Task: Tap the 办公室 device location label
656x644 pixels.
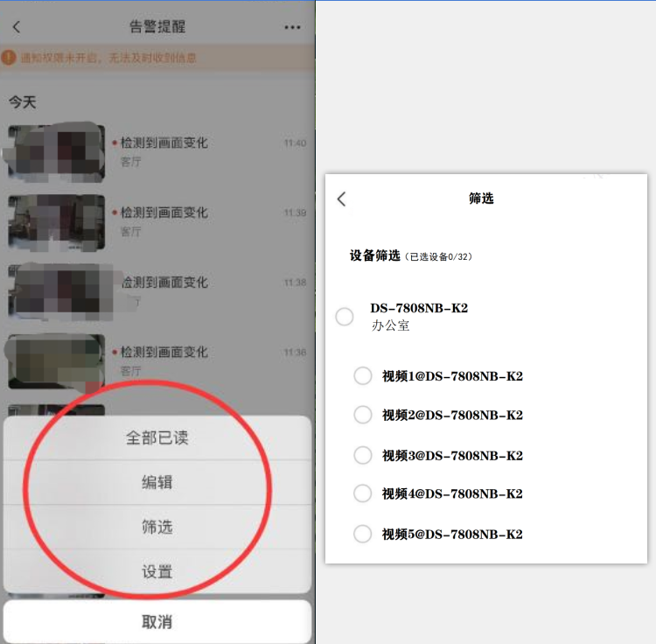Action: (390, 325)
